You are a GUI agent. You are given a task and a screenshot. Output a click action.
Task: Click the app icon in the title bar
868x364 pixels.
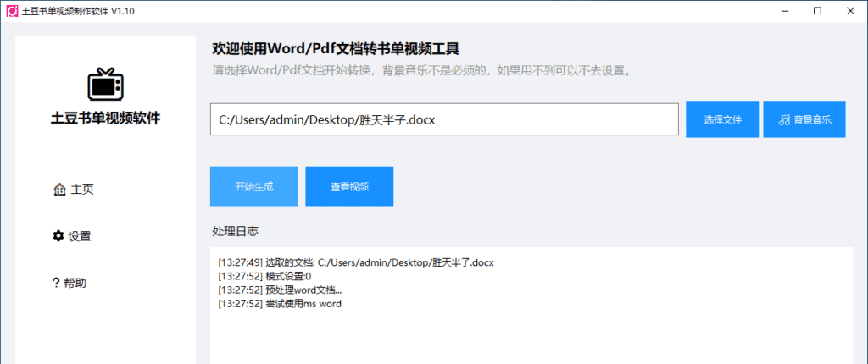pos(12,11)
